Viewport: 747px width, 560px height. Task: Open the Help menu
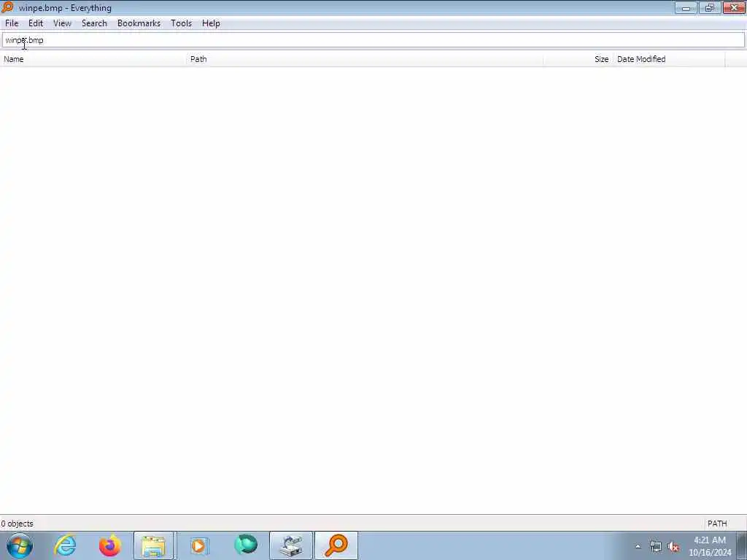tap(211, 23)
